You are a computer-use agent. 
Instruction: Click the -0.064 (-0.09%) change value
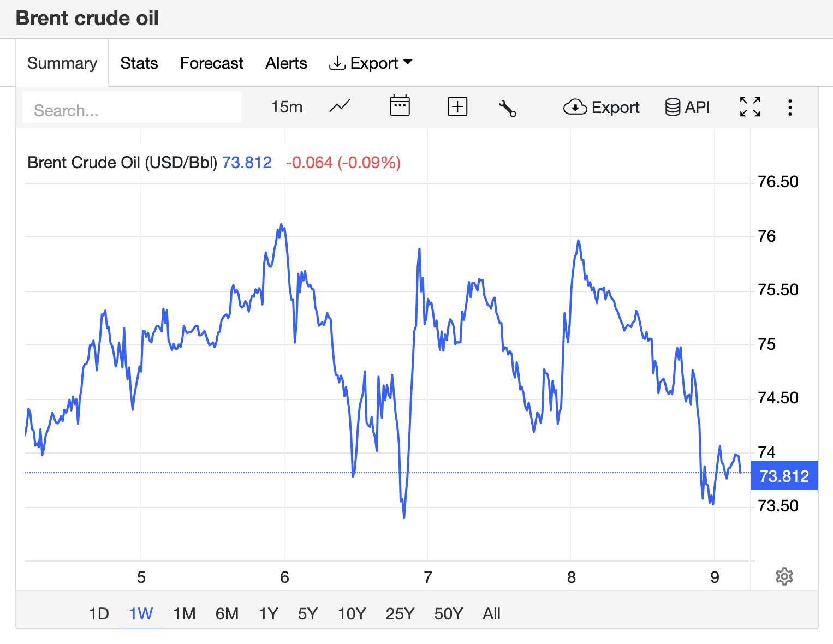(343, 163)
